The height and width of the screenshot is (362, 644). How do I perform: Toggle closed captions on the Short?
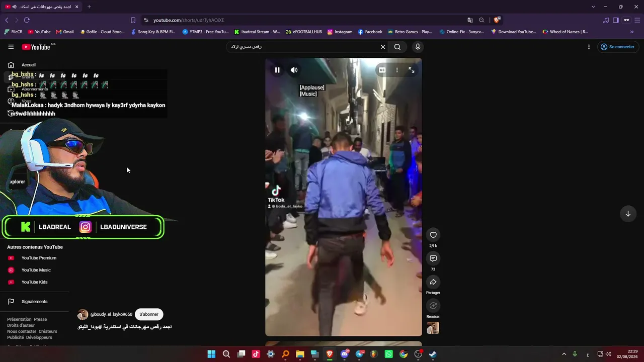(x=382, y=70)
